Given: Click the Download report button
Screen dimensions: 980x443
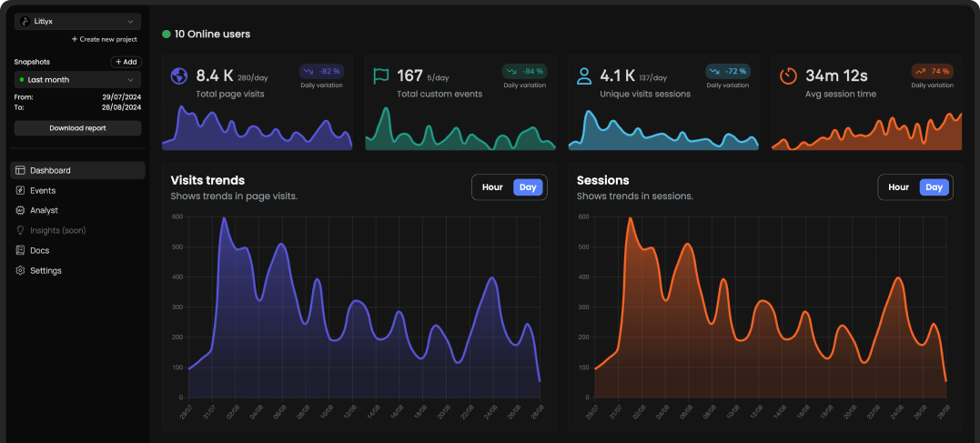Looking at the screenshot, I should pos(77,128).
